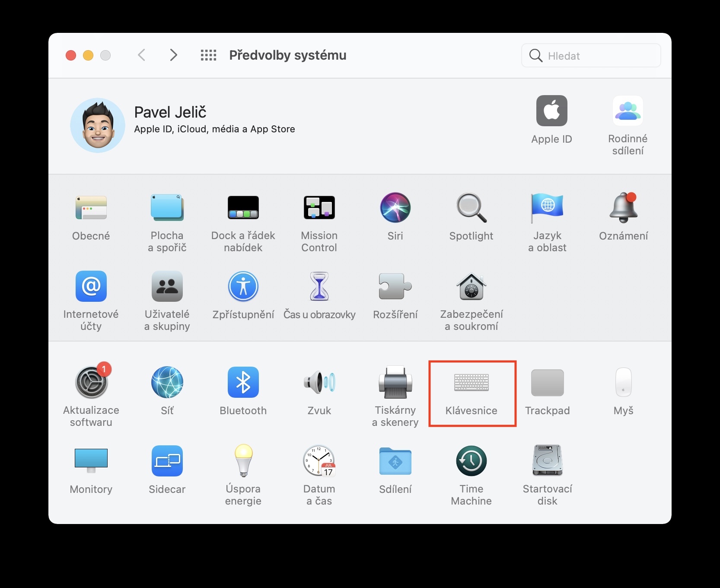Open Spotlight preferences

pyautogui.click(x=472, y=217)
